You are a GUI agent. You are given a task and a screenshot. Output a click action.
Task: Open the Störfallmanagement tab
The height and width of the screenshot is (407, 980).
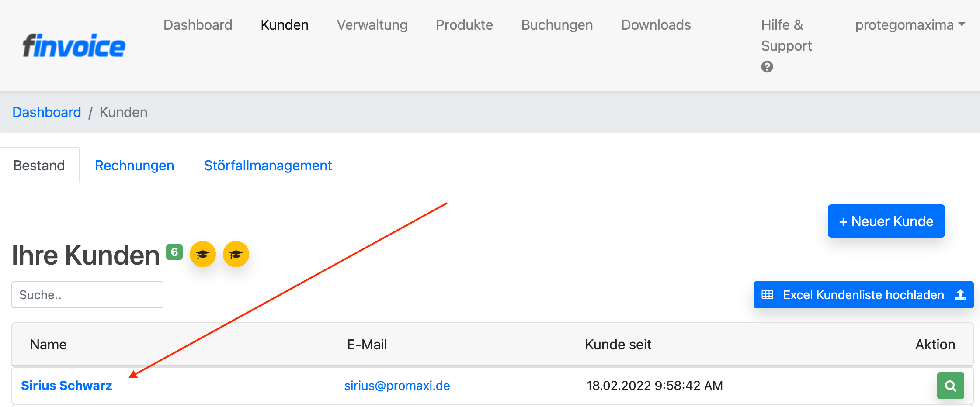[268, 165]
